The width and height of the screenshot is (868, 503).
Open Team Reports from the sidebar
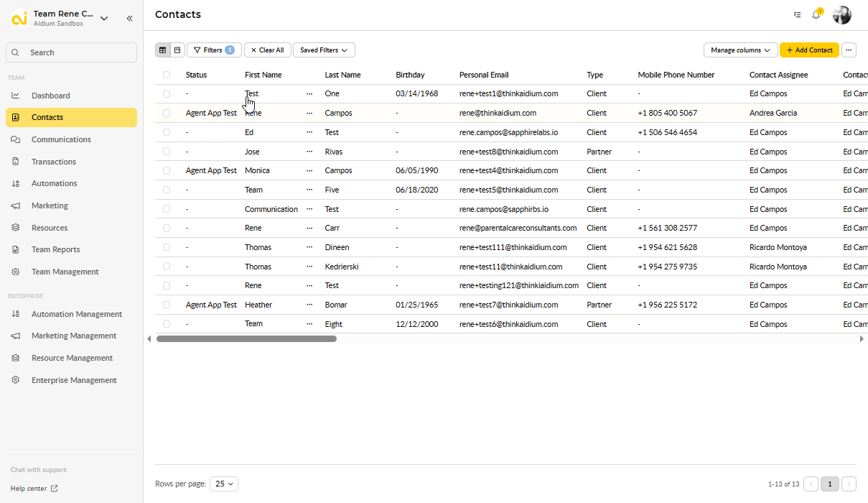[55, 249]
